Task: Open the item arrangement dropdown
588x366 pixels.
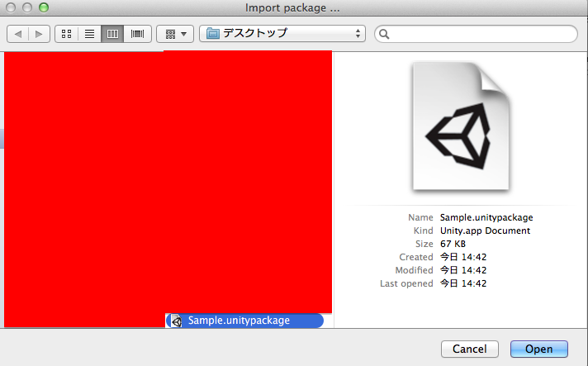Action: 175,34
